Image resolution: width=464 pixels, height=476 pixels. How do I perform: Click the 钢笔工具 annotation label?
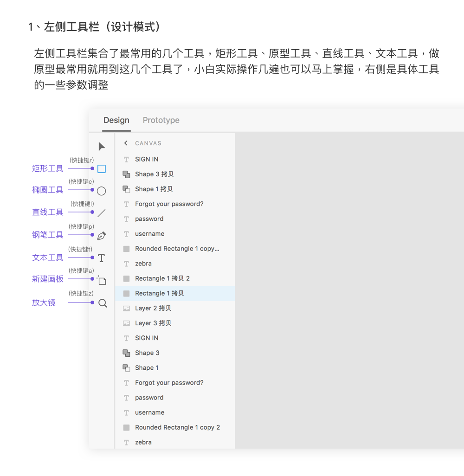coord(48,235)
